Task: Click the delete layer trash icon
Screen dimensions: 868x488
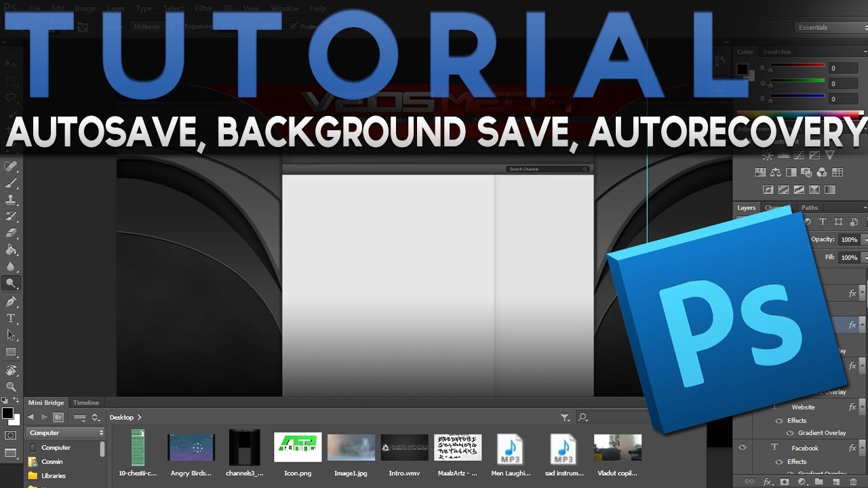Action: coord(853,482)
